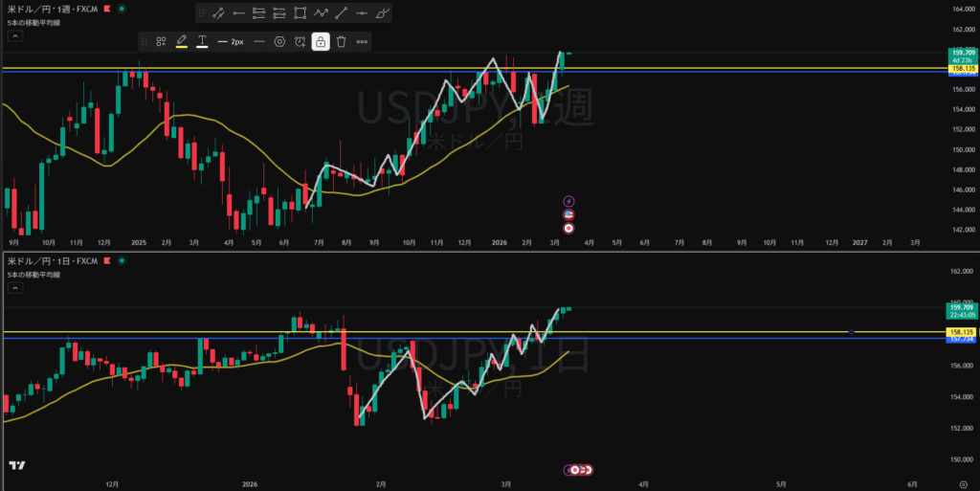This screenshot has width=980, height=491.
Task: Collapse indicator legend in weekly chart
Action: (14, 36)
